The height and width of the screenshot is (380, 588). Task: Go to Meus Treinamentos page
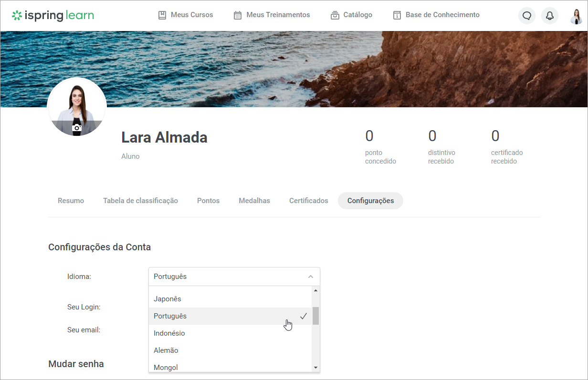[272, 15]
